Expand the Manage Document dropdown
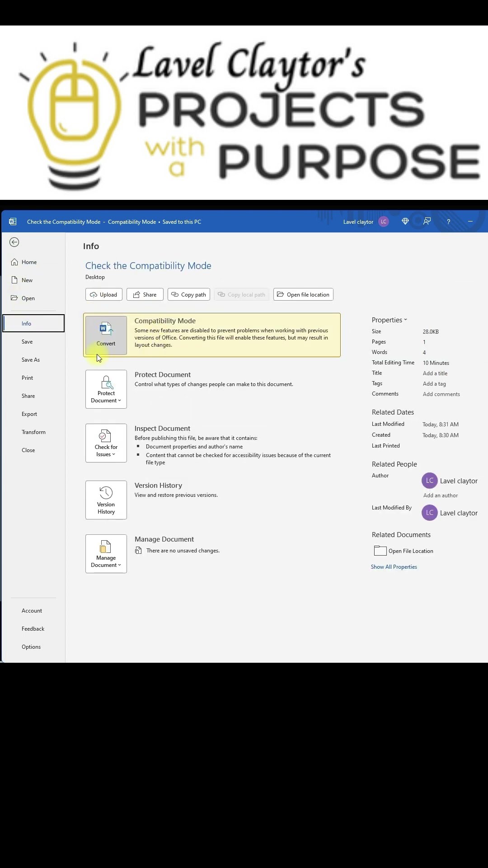 [106, 554]
